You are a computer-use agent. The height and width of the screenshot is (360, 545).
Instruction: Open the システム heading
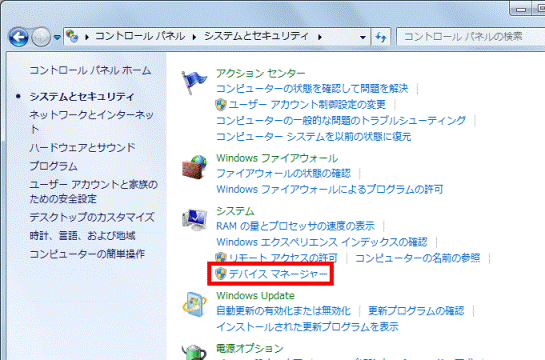tap(235, 211)
